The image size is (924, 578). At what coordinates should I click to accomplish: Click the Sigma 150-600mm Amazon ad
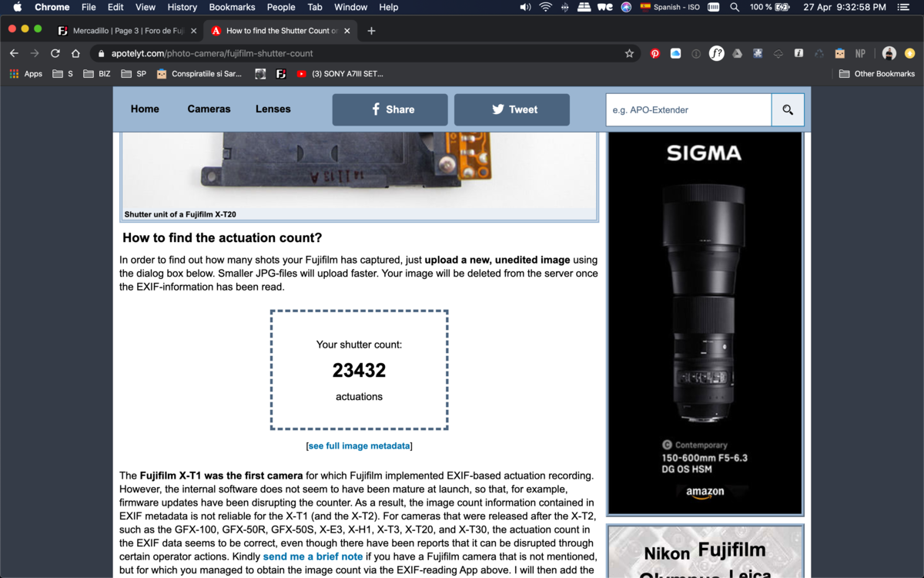(x=705, y=323)
